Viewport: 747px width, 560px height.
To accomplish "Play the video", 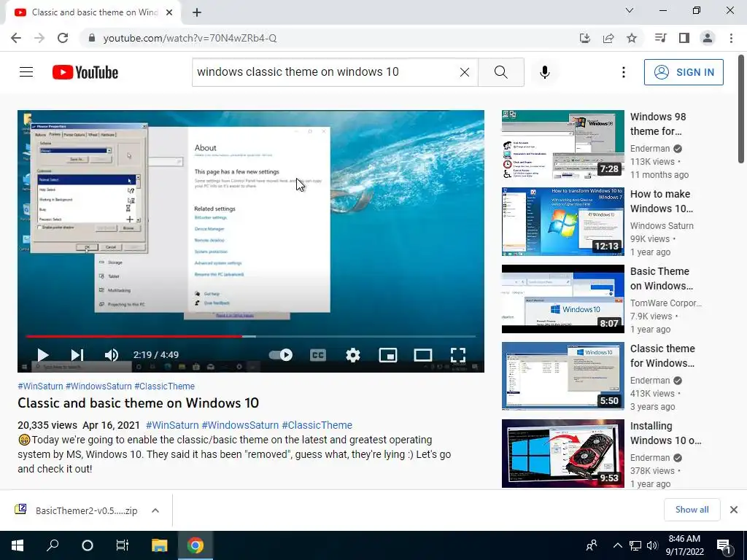I will click(x=43, y=355).
